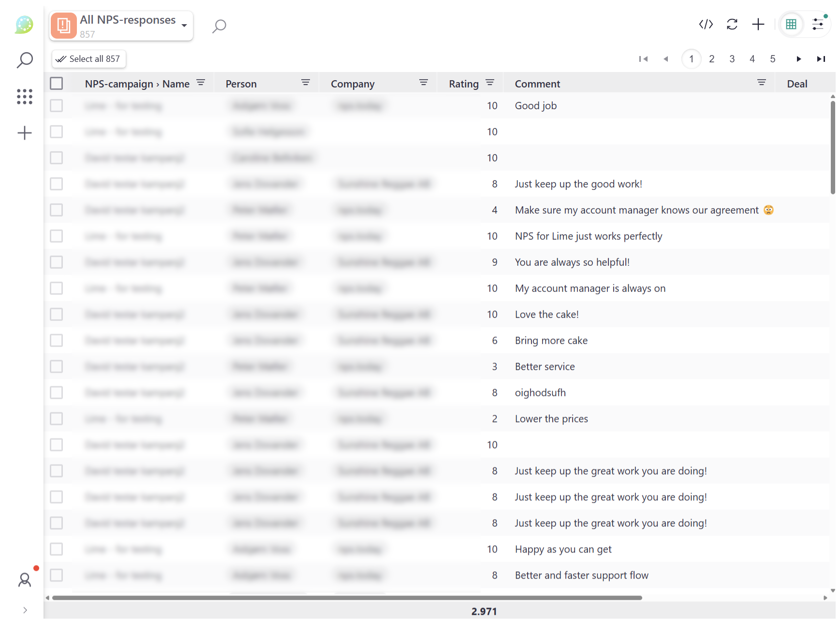Open the code embed icon in top toolbar

pyautogui.click(x=706, y=24)
